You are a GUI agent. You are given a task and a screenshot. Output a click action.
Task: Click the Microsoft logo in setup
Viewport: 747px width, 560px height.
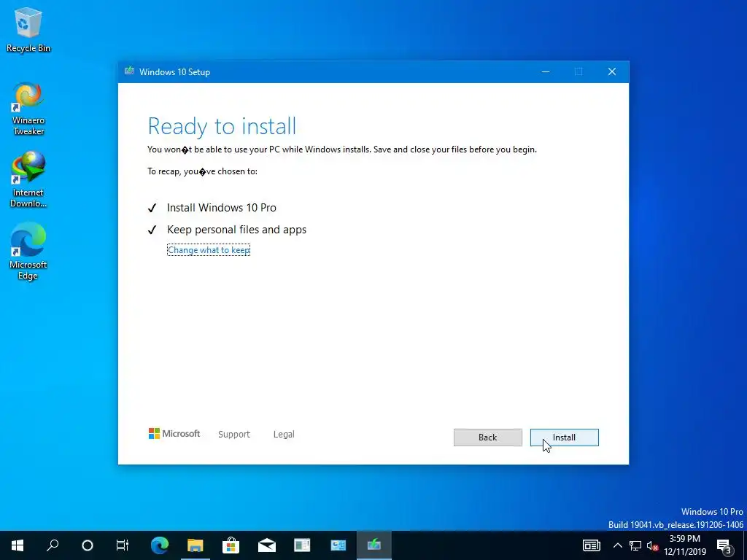click(174, 433)
